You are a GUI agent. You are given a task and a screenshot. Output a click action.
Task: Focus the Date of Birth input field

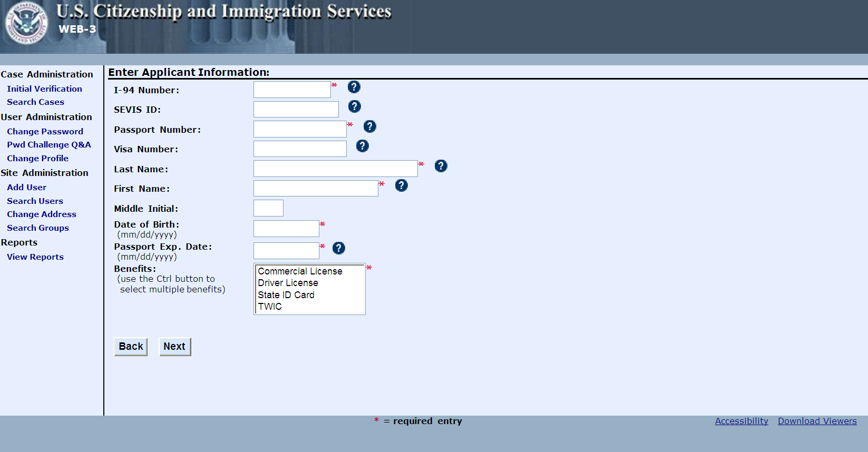[286, 229]
